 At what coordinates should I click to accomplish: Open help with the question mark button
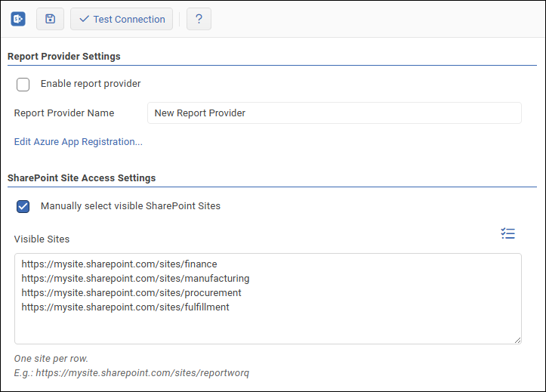click(x=199, y=19)
